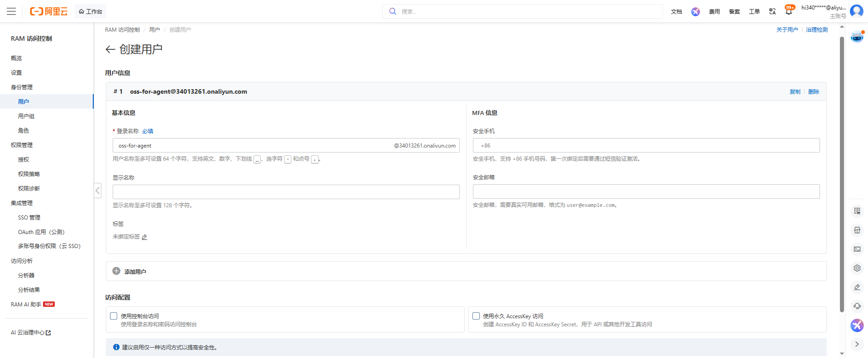
Task: Click the 显示名称 input field
Action: tap(286, 192)
